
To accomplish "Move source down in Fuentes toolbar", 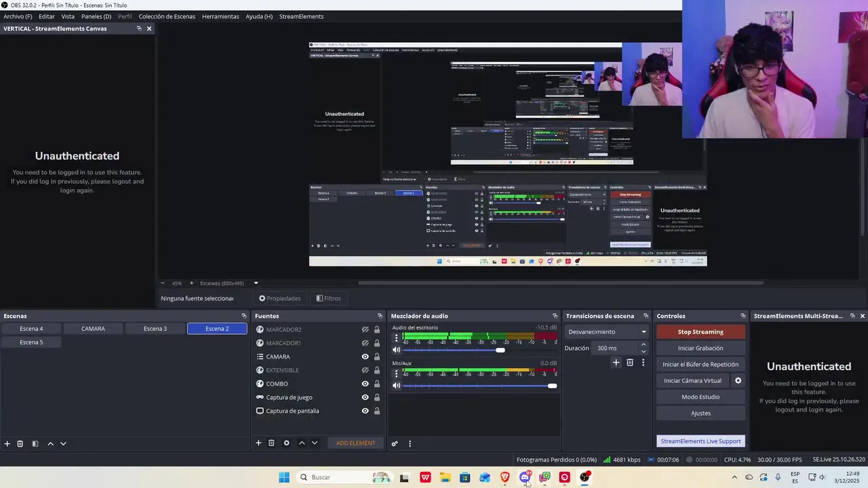I will coord(314,443).
